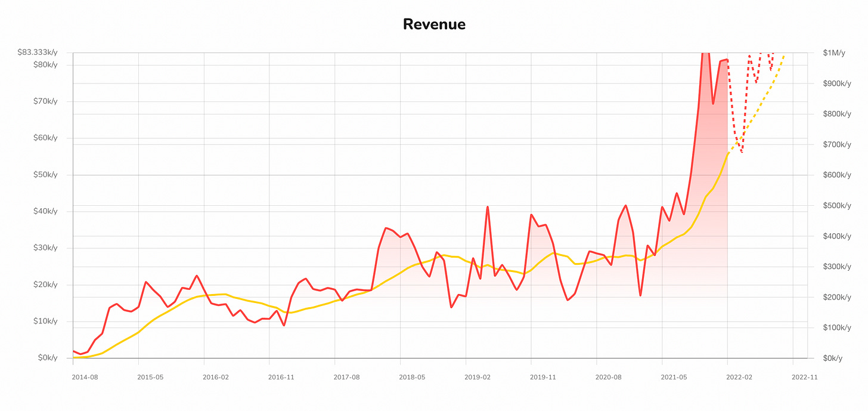868x411 pixels.
Task: Select the 2020-08 x-axis label
Action: [608, 377]
